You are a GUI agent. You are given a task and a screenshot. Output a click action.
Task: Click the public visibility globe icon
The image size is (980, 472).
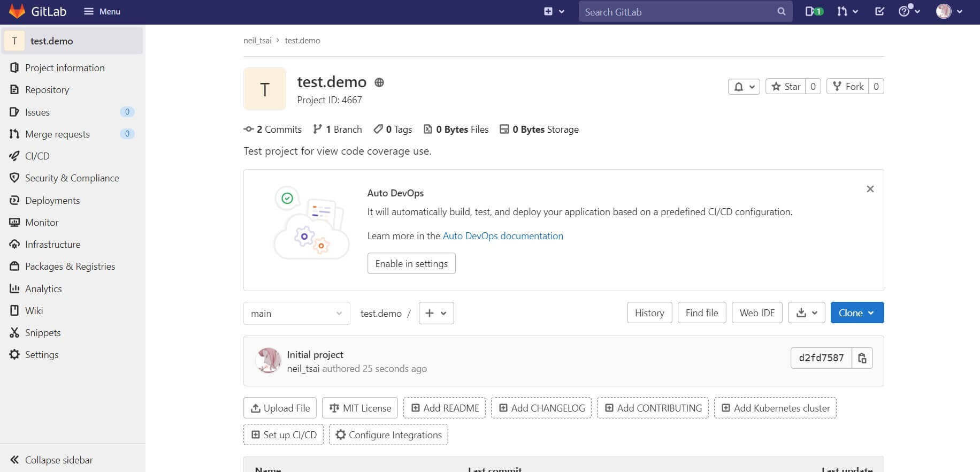point(379,82)
